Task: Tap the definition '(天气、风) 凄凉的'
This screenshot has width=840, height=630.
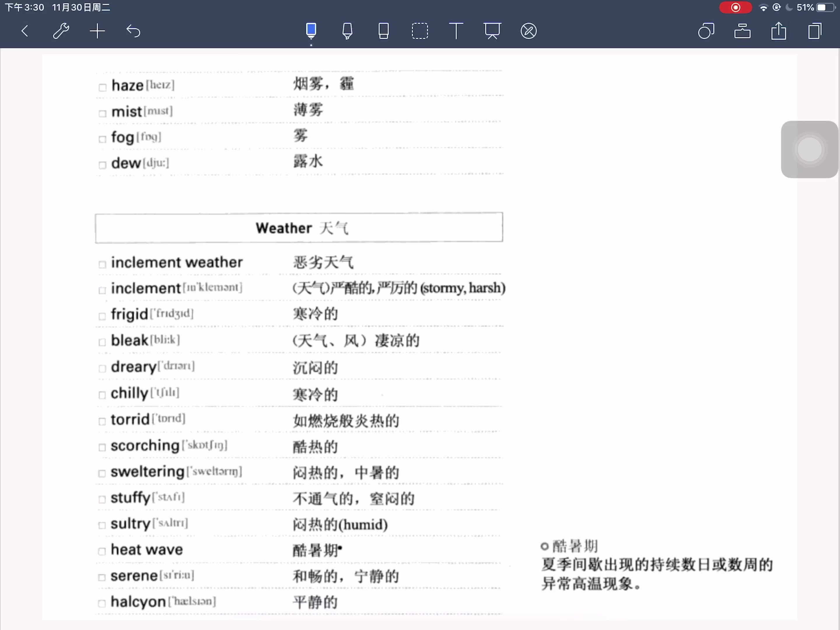Action: click(x=356, y=341)
